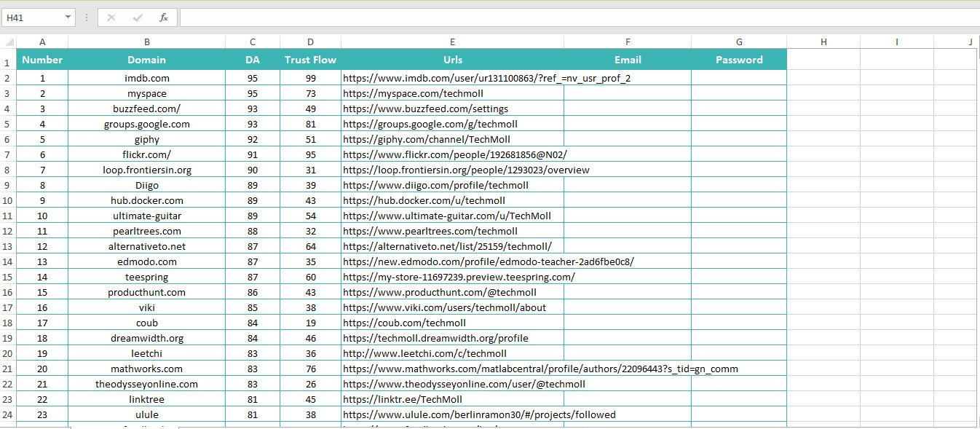Select the linktree domain cell

[146, 399]
